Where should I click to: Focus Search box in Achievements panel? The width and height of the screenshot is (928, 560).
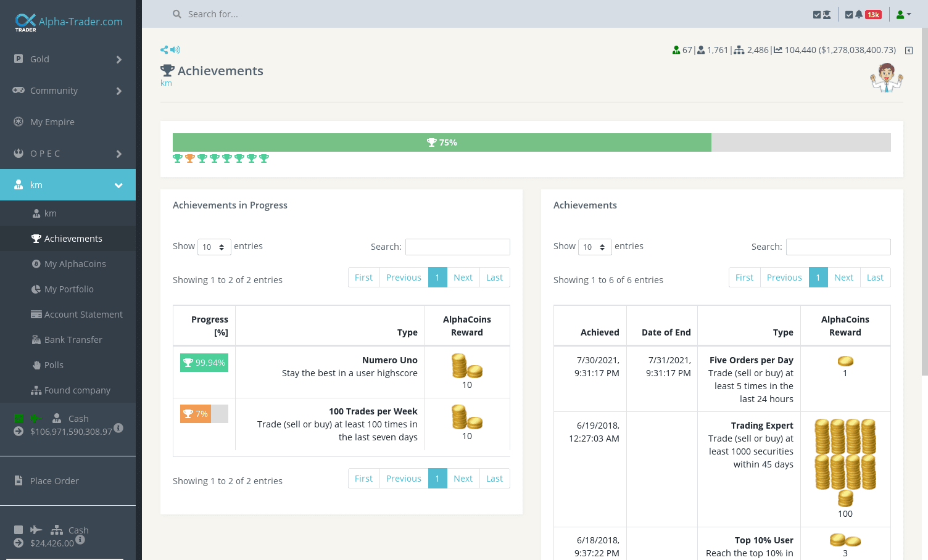[839, 247]
